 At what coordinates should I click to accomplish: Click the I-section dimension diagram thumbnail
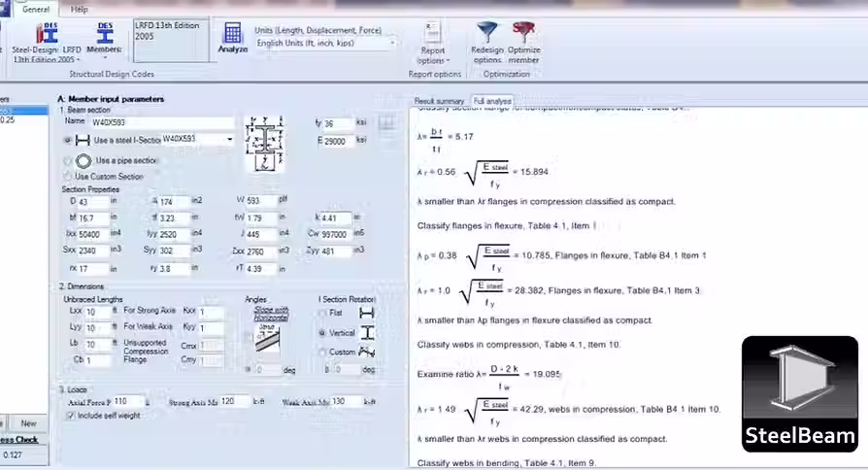tap(265, 144)
